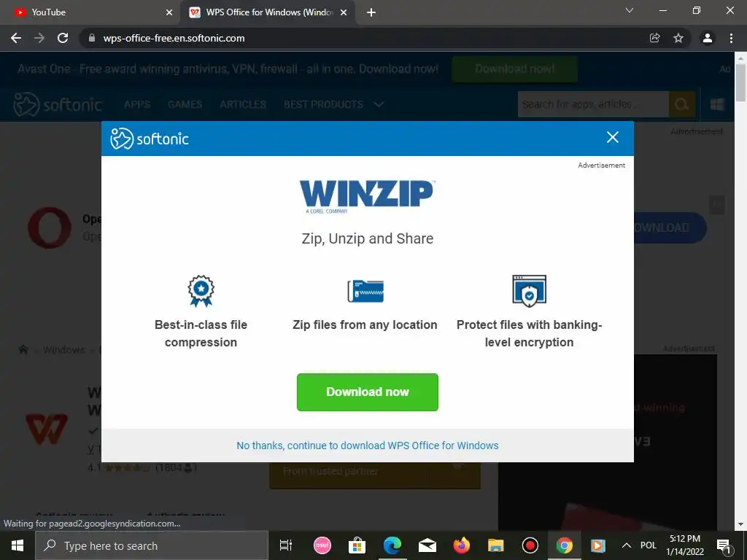This screenshot has height=560, width=747.
Task: Click the zipped folder icon
Action: 365,291
